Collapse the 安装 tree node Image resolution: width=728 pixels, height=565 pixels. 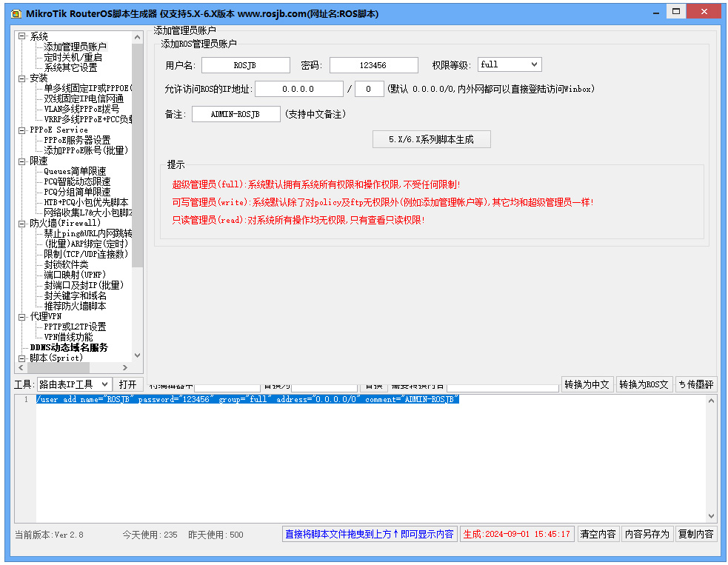click(21, 78)
